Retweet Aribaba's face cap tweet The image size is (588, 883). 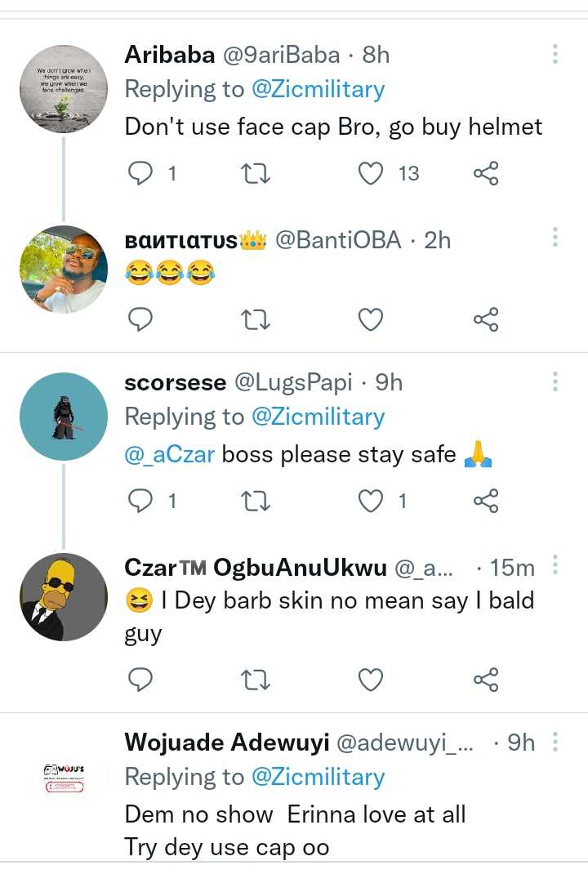click(257, 173)
